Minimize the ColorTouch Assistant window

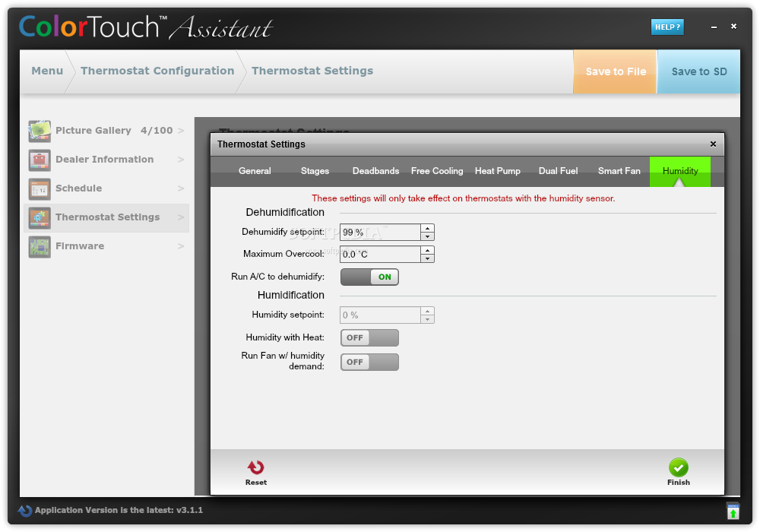tap(714, 27)
